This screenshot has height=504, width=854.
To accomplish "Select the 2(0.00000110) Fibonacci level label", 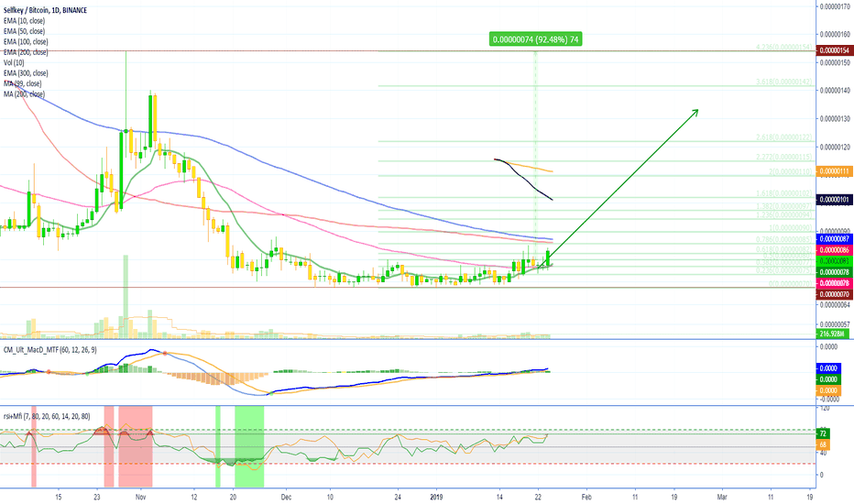I will pos(790,171).
